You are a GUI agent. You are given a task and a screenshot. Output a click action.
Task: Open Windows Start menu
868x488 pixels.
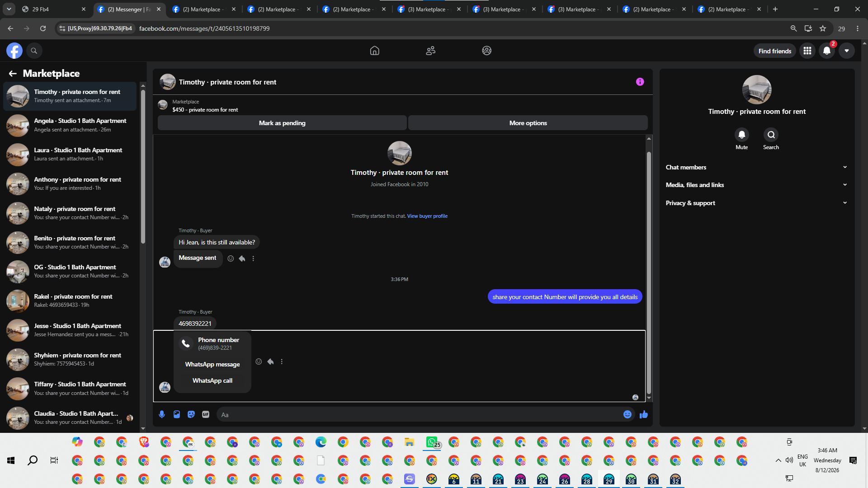[11, 460]
